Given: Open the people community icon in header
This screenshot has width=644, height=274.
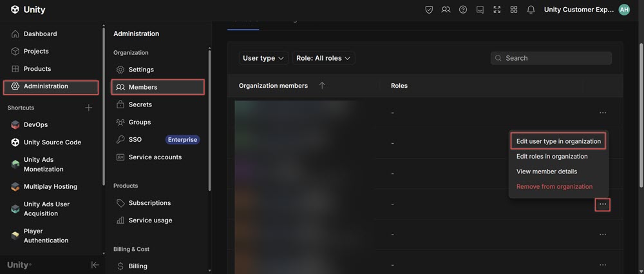Looking at the screenshot, I should coord(446,10).
